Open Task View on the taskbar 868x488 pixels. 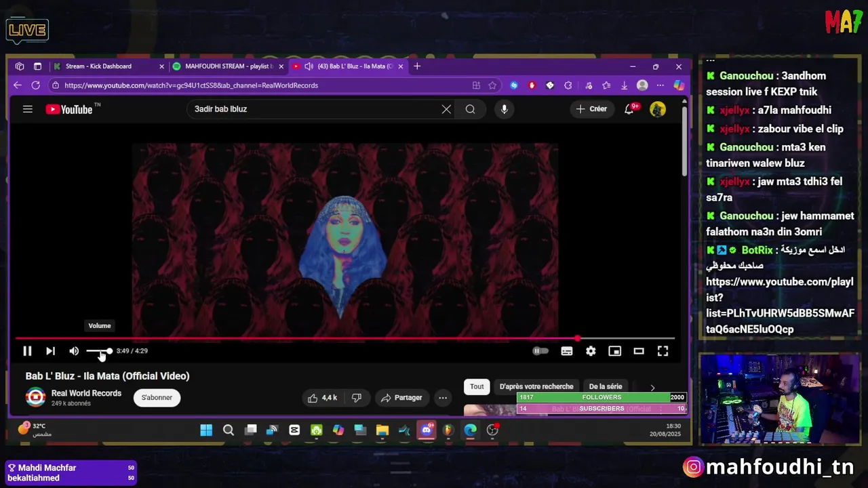point(251,430)
